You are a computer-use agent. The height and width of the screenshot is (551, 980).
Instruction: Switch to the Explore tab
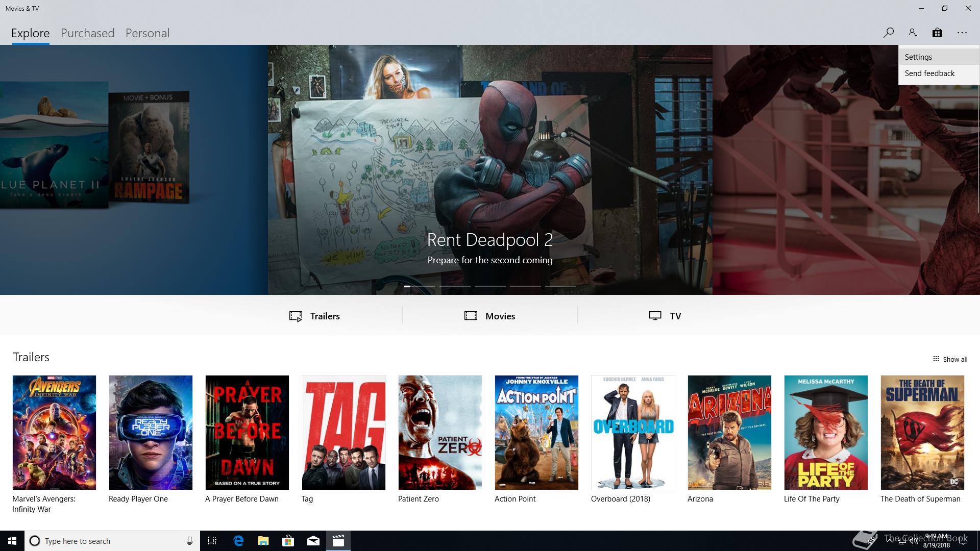point(31,33)
